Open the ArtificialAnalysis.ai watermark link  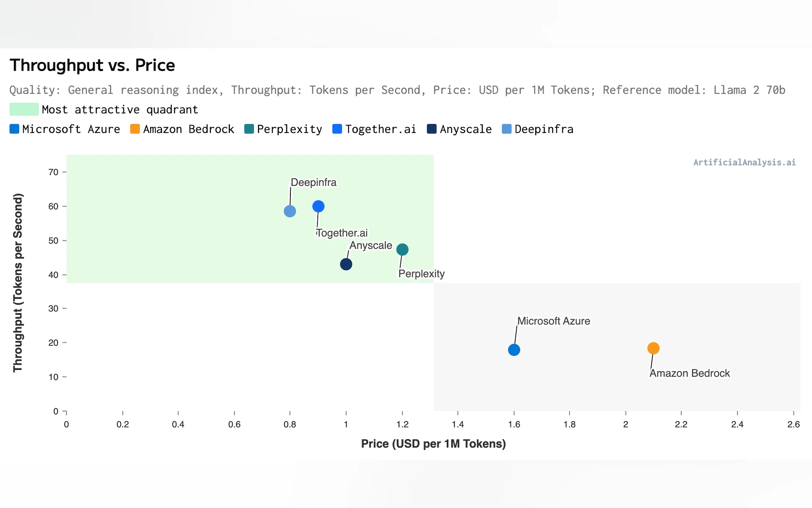point(744,163)
